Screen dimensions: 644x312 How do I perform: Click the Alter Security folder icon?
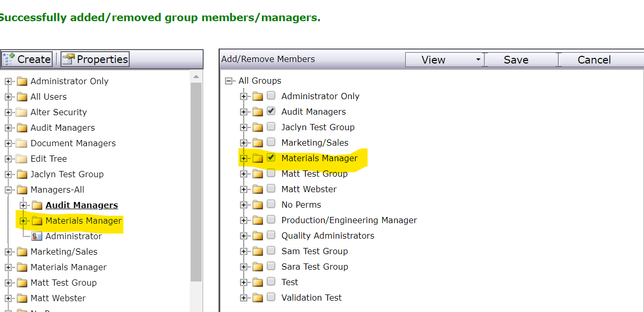[x=22, y=112]
